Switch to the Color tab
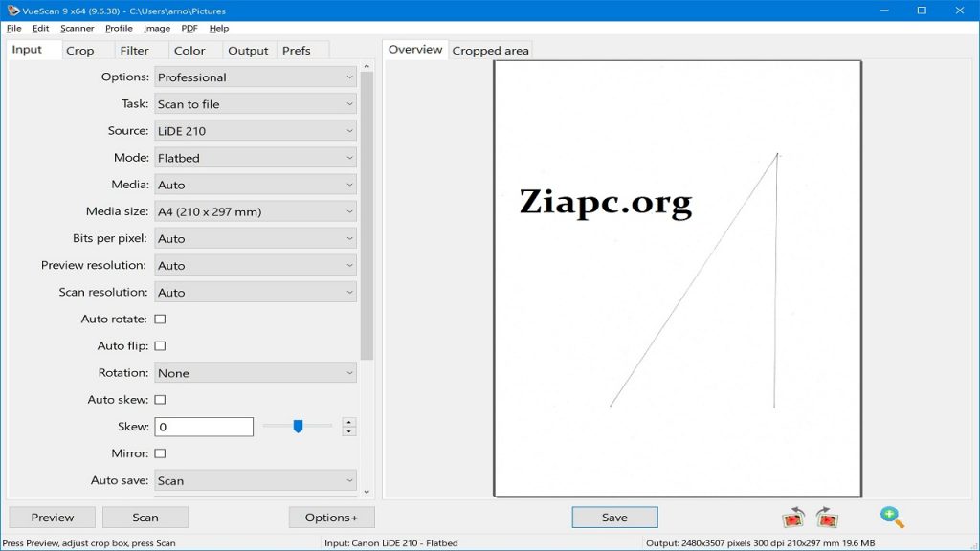 [189, 51]
